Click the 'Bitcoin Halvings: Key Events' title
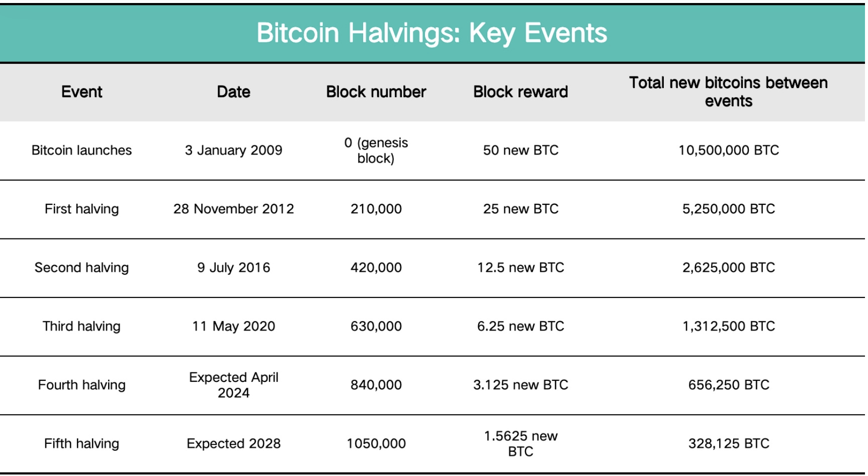 [x=431, y=33]
